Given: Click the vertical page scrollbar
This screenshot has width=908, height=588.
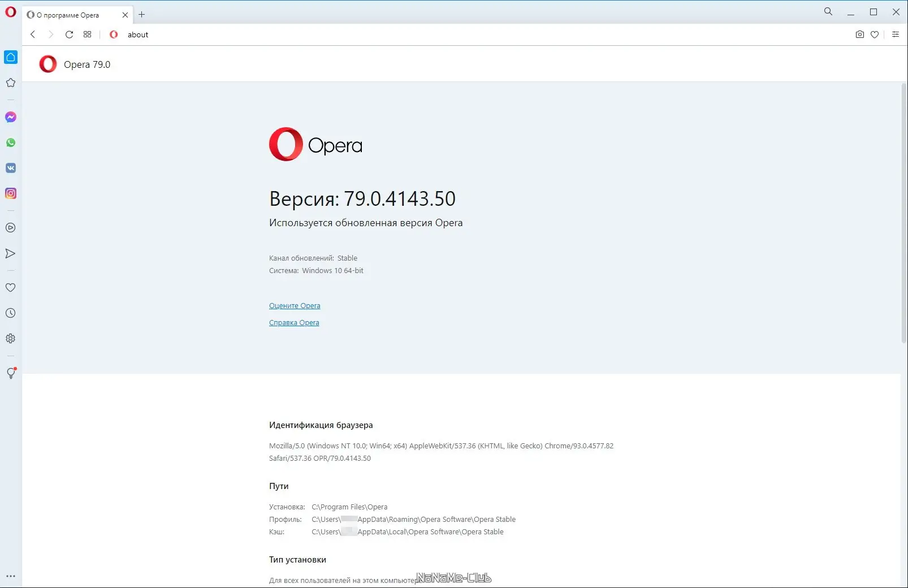Looking at the screenshot, I should click(903, 213).
